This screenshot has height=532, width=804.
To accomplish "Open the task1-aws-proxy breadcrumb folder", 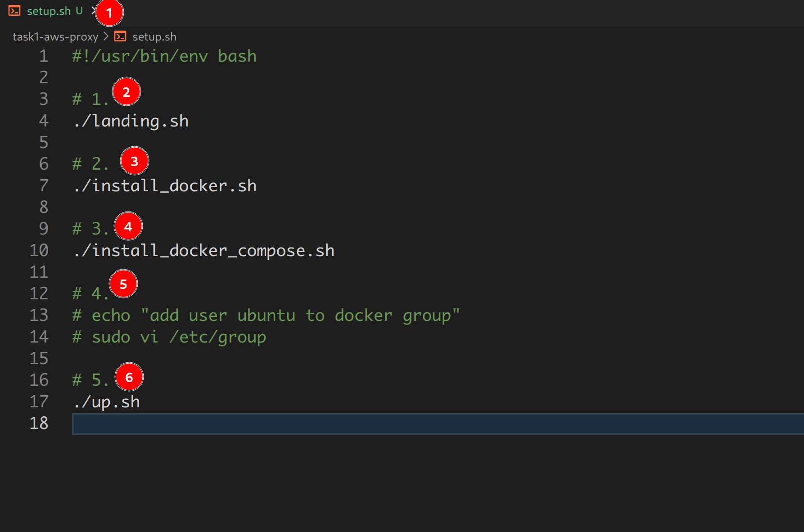I will [55, 36].
